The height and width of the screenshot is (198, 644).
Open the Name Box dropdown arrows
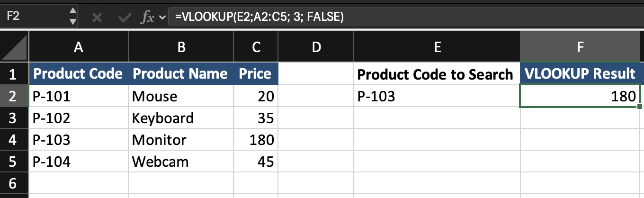pos(72,16)
